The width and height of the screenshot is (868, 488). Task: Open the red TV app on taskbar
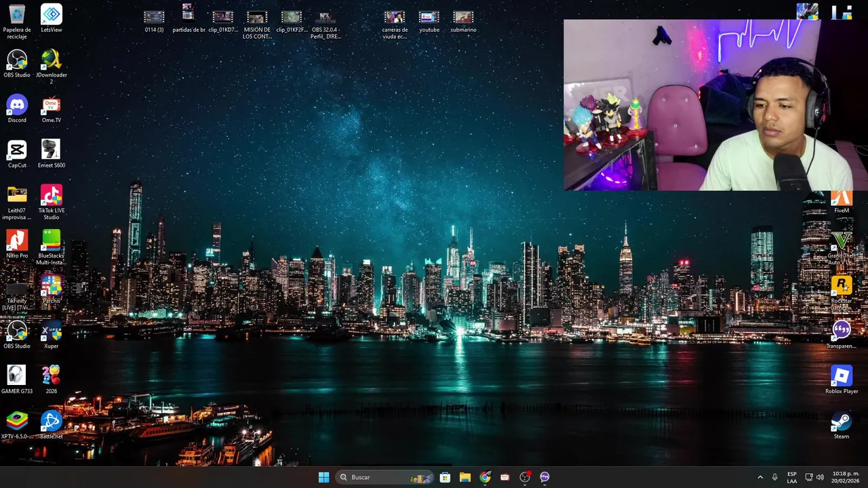point(505,477)
